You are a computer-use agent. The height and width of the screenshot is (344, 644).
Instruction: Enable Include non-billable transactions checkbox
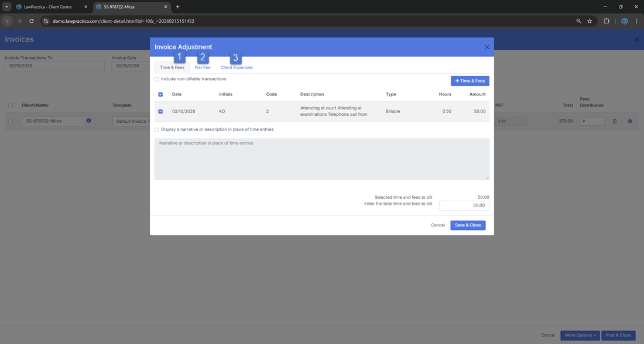pos(157,79)
